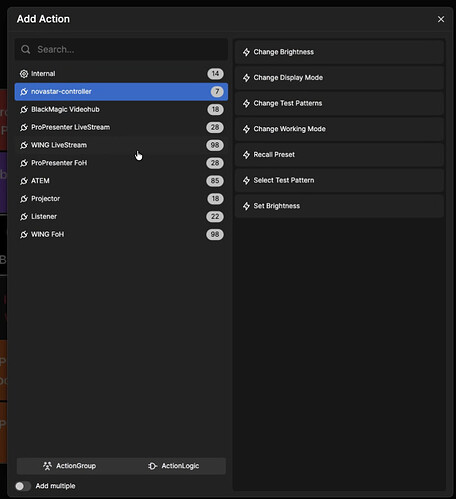Click the 98 badge on WING FoH
Image resolution: width=456 pixels, height=499 pixels.
click(215, 235)
